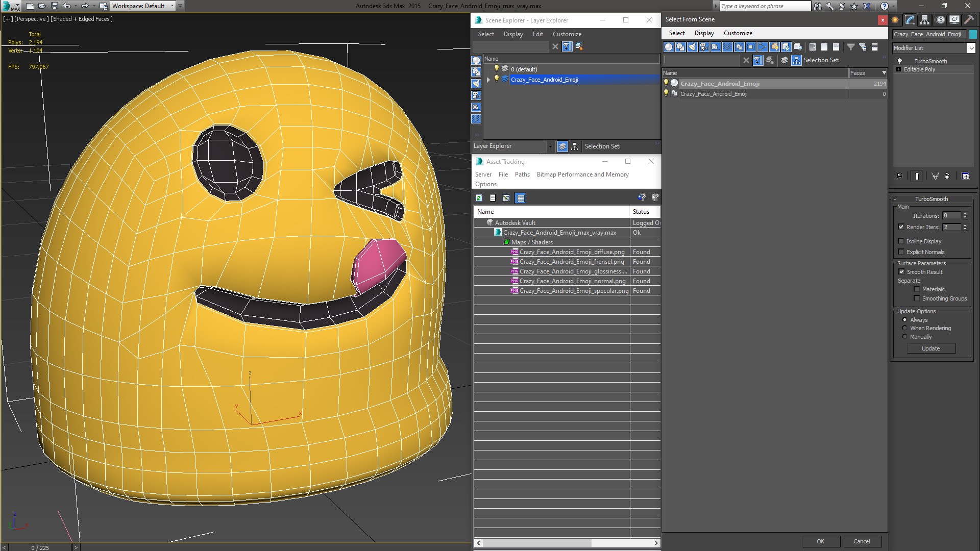The width and height of the screenshot is (980, 551).
Task: Toggle Display Space Warps in Select From Scene
Action: click(x=727, y=47)
